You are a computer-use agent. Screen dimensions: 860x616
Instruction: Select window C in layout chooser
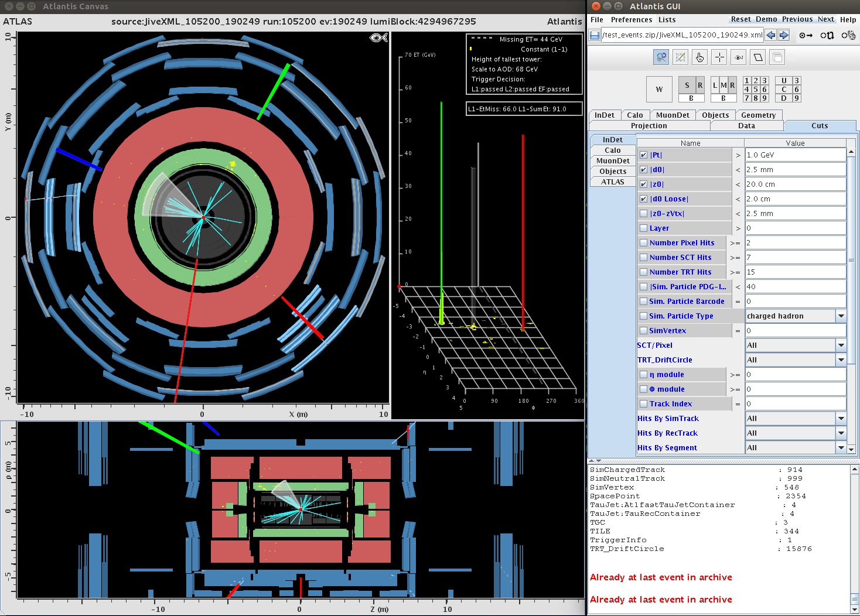coord(784,90)
